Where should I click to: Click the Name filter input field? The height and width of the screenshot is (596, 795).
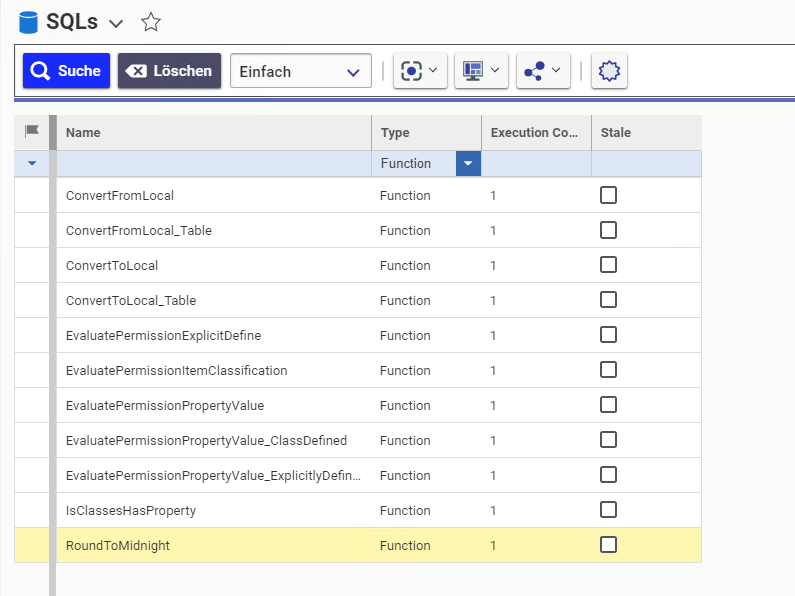(x=213, y=163)
